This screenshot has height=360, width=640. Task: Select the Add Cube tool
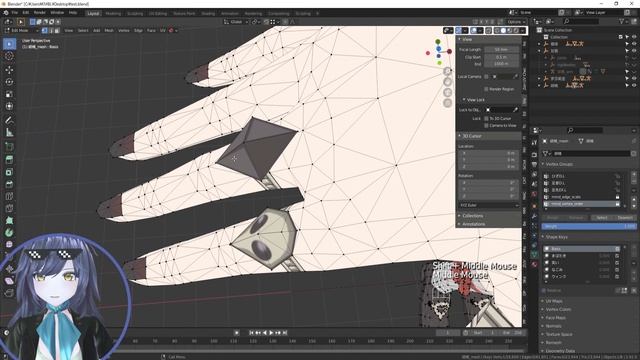9,147
